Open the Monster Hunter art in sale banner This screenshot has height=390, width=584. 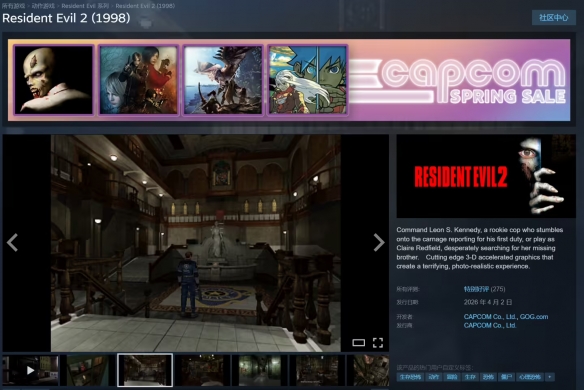click(x=223, y=80)
